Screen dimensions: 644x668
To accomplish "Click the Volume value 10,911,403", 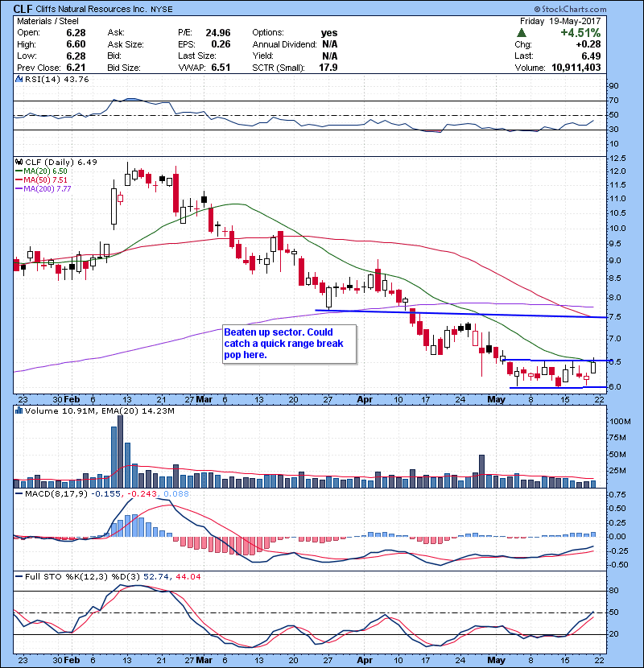I will pos(576,68).
